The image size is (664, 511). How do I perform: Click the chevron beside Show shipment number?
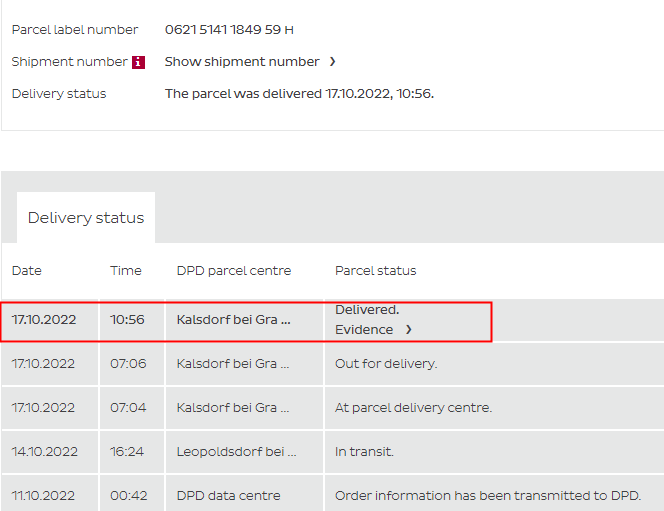click(332, 62)
